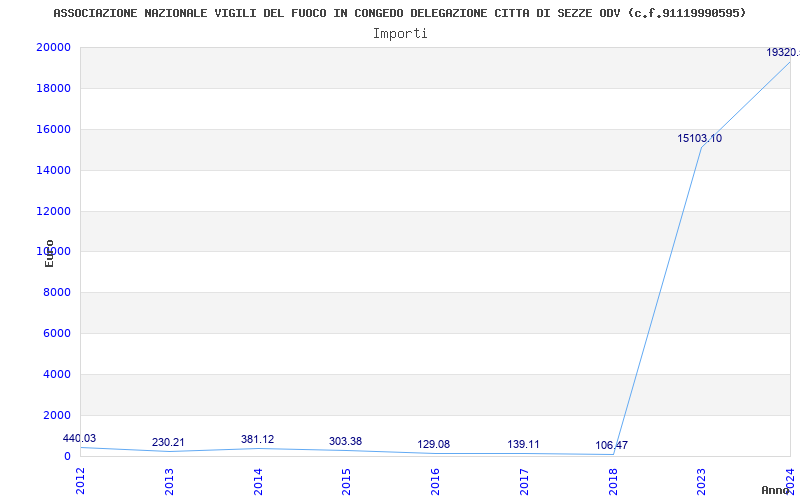Click the 'Euro' y-axis title
Viewport: 800px width, 500px height.
(x=49, y=254)
